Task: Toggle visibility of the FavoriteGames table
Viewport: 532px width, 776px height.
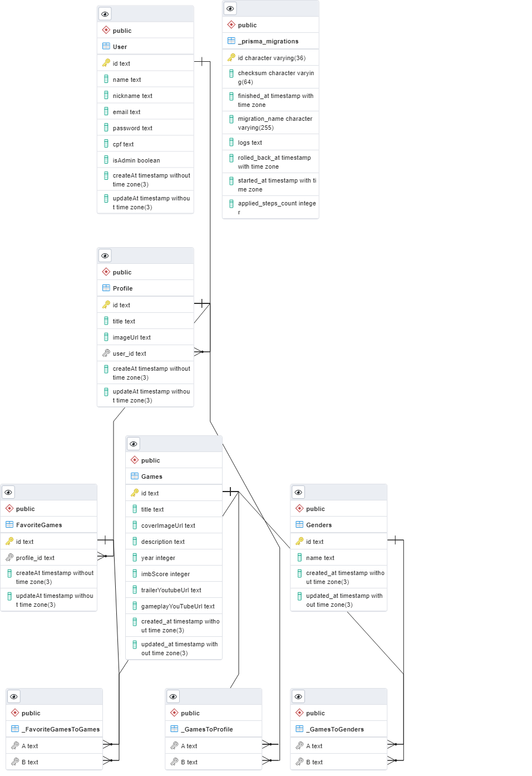Action: pos(8,492)
